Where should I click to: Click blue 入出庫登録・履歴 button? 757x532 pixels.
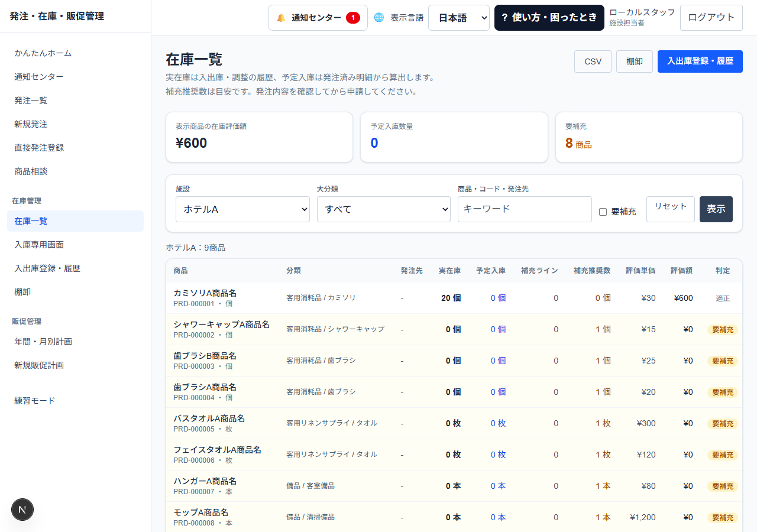coord(700,61)
